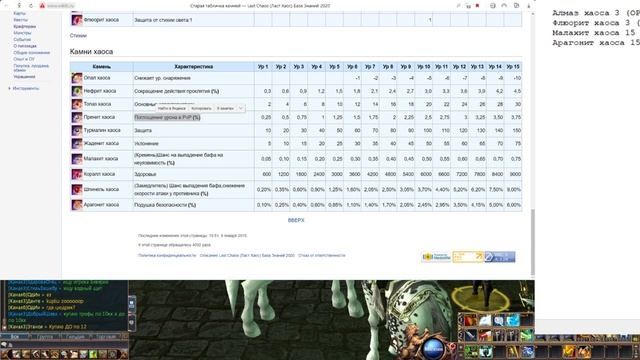The image size is (640, 360).
Task: Open the О питомцах sidebar link
Action: [x=25, y=46]
